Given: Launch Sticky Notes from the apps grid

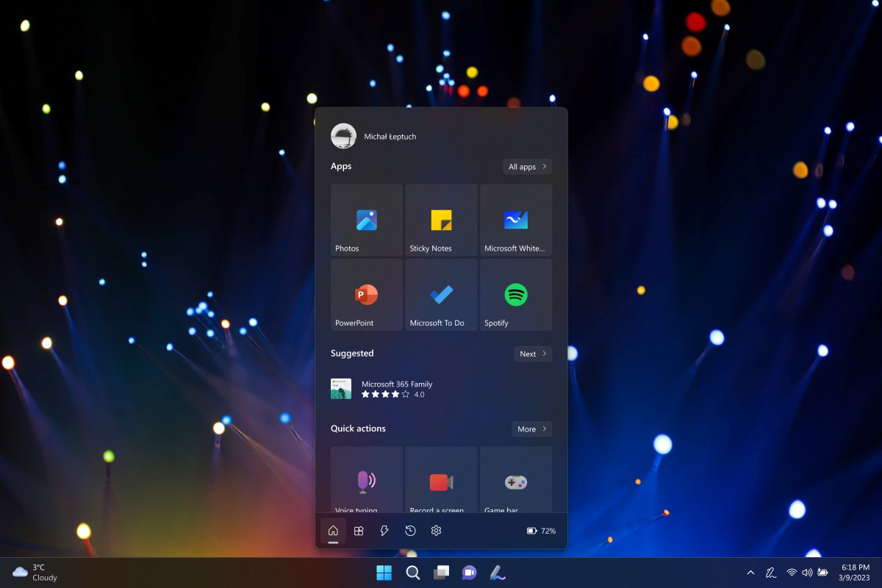Looking at the screenshot, I should (441, 220).
